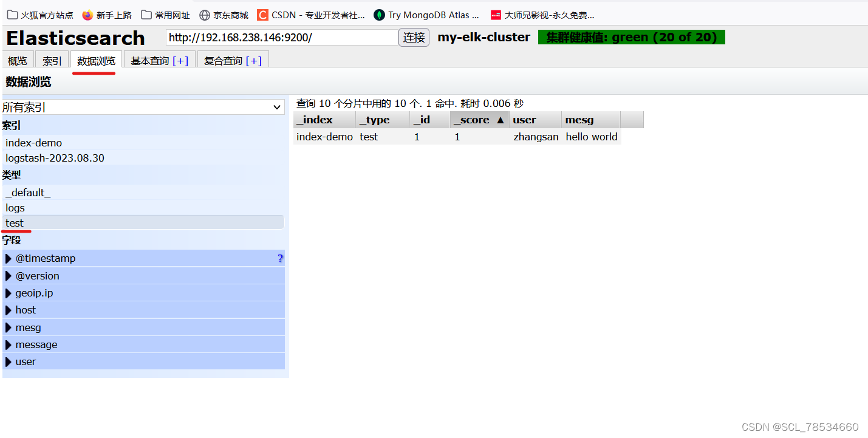Switch to the 概览 tab
The width and height of the screenshot is (868, 438).
17,61
